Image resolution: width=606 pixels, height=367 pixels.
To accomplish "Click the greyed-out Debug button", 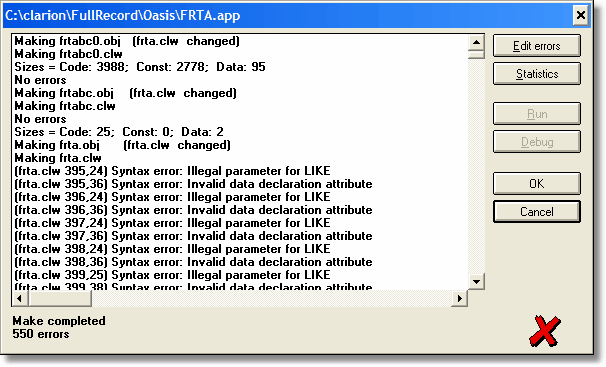I will [536, 142].
